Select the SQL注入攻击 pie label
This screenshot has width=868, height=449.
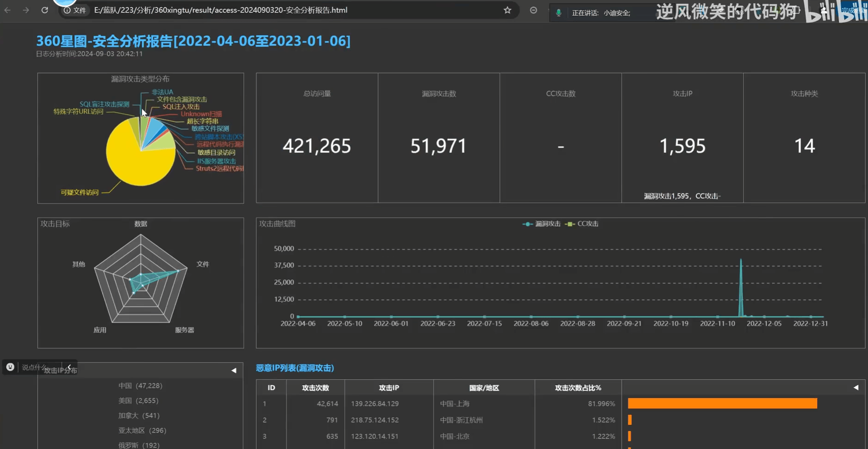[181, 107]
